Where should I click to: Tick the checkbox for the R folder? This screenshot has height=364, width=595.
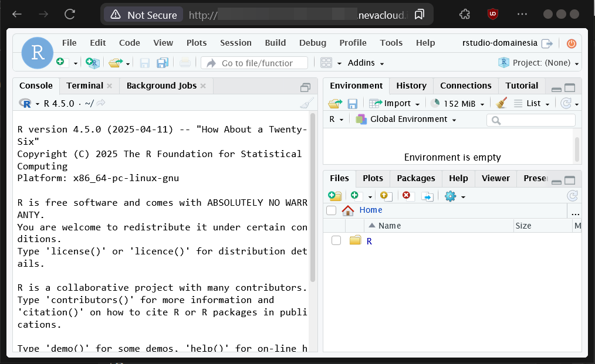coord(336,240)
